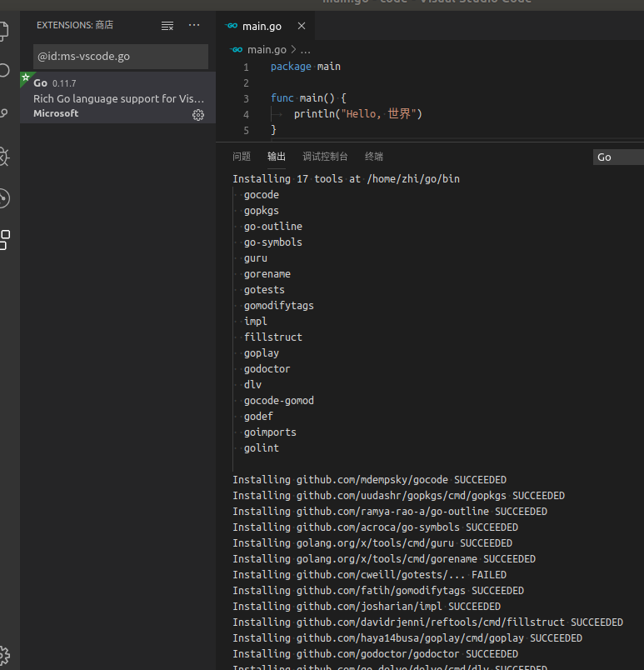Open extensions panel more actions menu
This screenshot has height=670, width=644.
coord(194,25)
